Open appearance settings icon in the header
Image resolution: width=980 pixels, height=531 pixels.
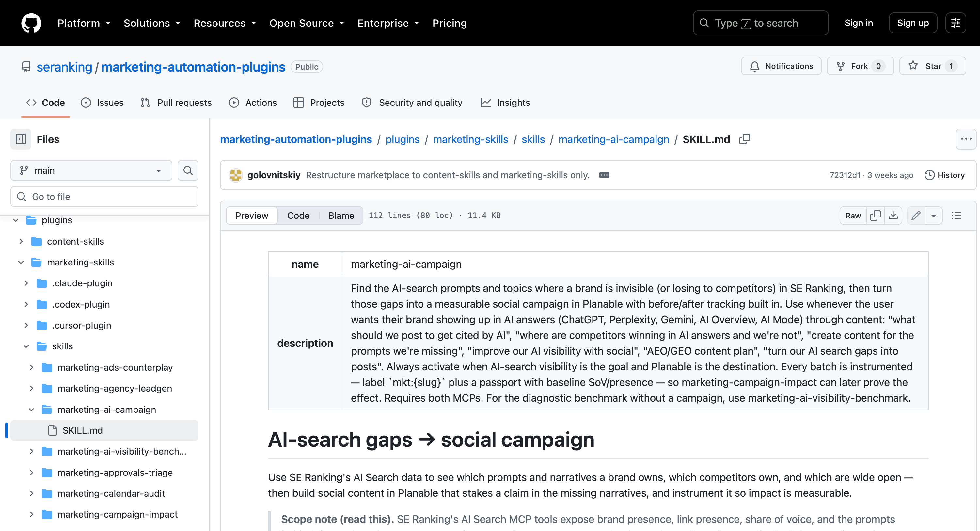point(956,23)
